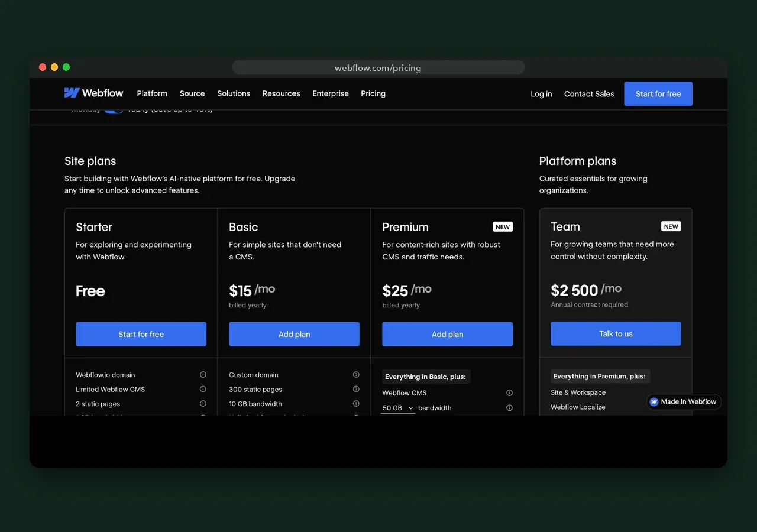Viewport: 757px width, 532px height.
Task: Open the Solutions menu
Action: tap(234, 93)
